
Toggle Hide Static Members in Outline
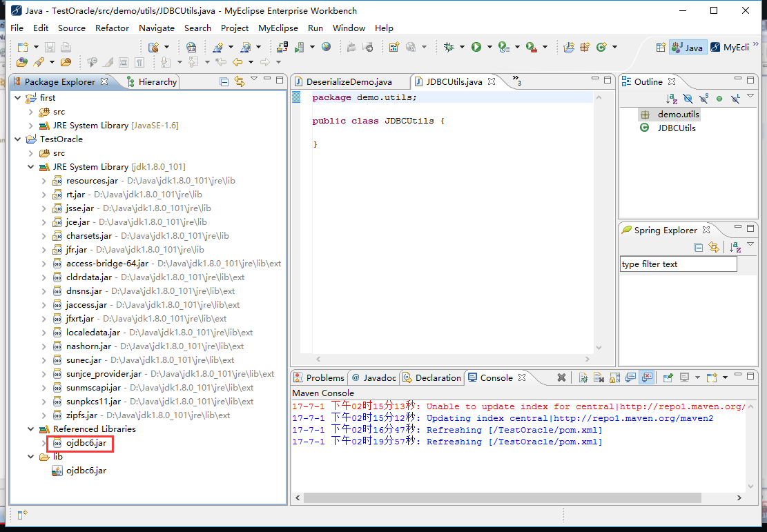point(703,99)
